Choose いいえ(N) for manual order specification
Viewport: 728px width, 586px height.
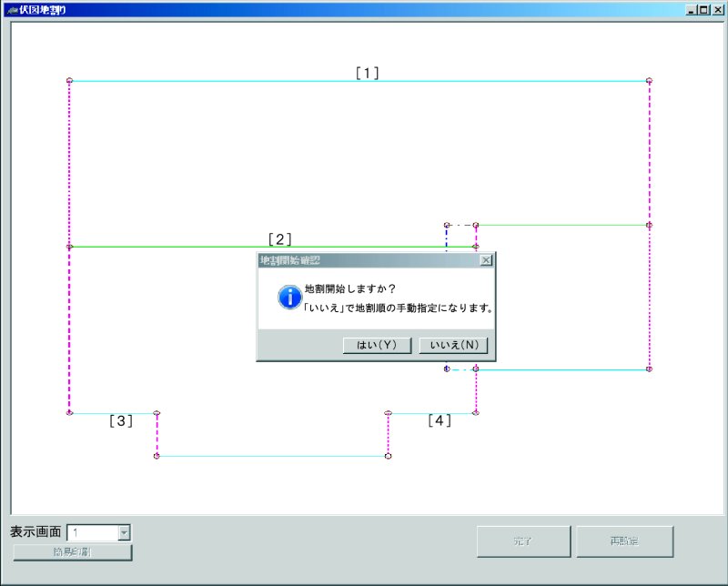(454, 346)
